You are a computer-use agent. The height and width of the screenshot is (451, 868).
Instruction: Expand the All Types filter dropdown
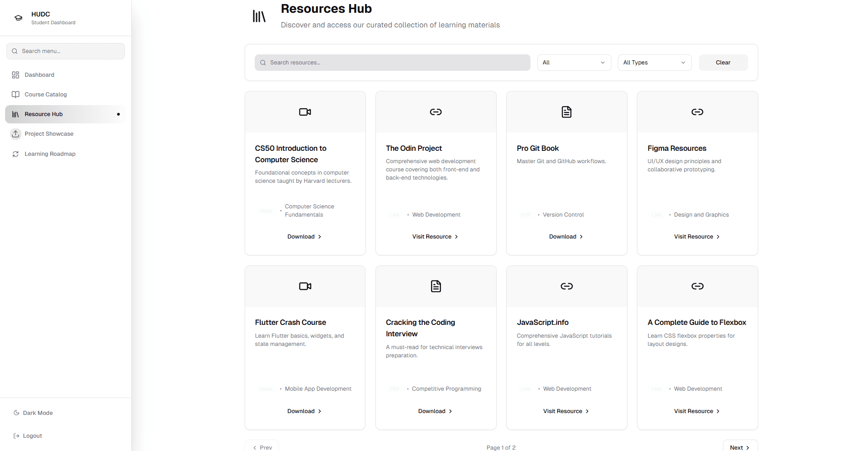click(654, 63)
